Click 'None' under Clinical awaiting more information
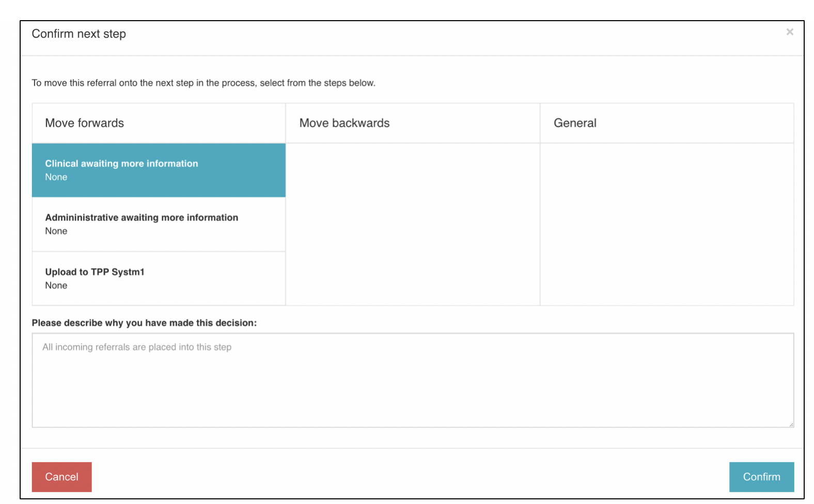814x504 pixels. point(56,177)
